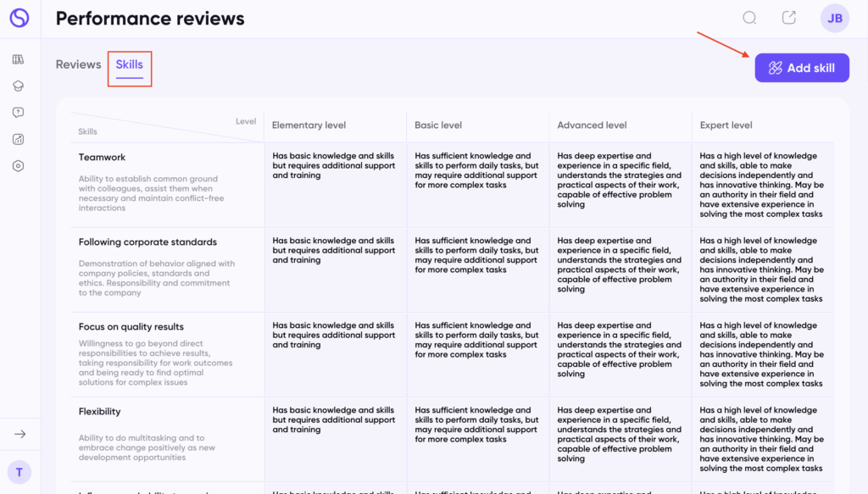Open the graduation cap learning section
Image resolution: width=868 pixels, height=494 pixels.
19,86
